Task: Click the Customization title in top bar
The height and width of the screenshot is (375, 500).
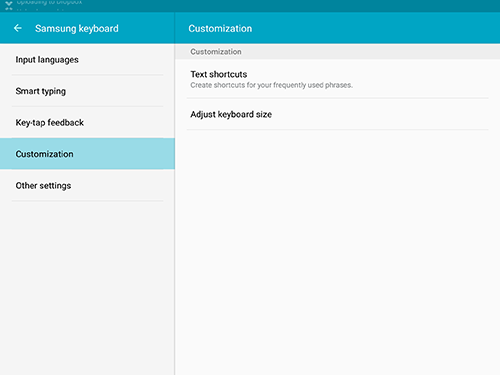Action: tap(220, 28)
